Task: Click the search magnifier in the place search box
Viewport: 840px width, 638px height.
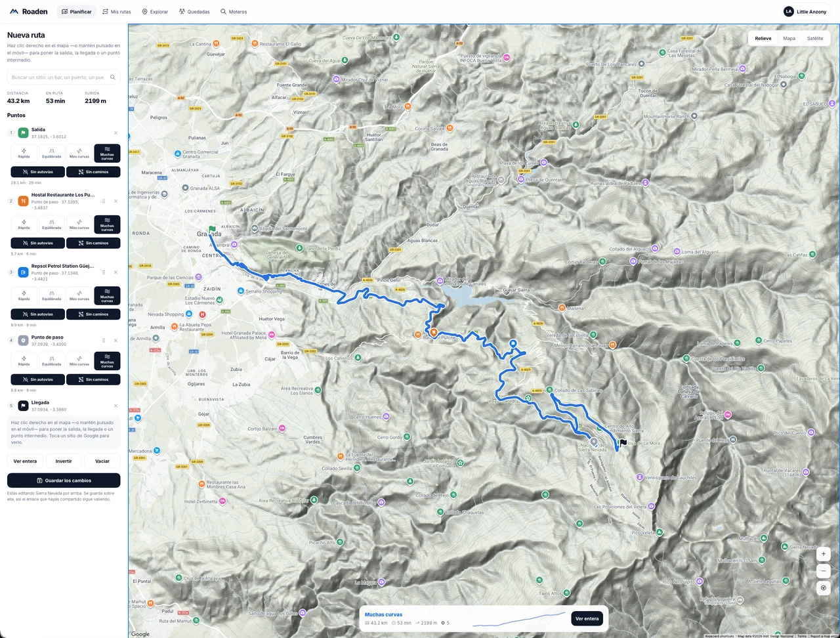Action: click(113, 77)
